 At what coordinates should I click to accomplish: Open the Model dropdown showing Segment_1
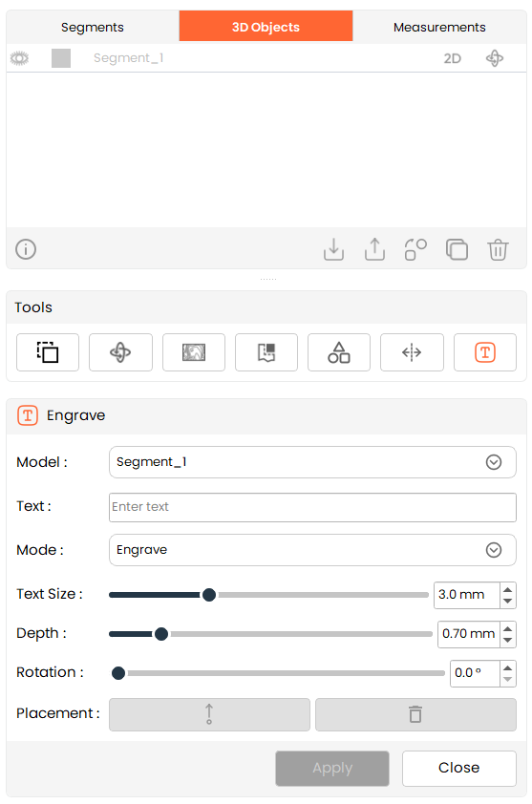pyautogui.click(x=312, y=462)
